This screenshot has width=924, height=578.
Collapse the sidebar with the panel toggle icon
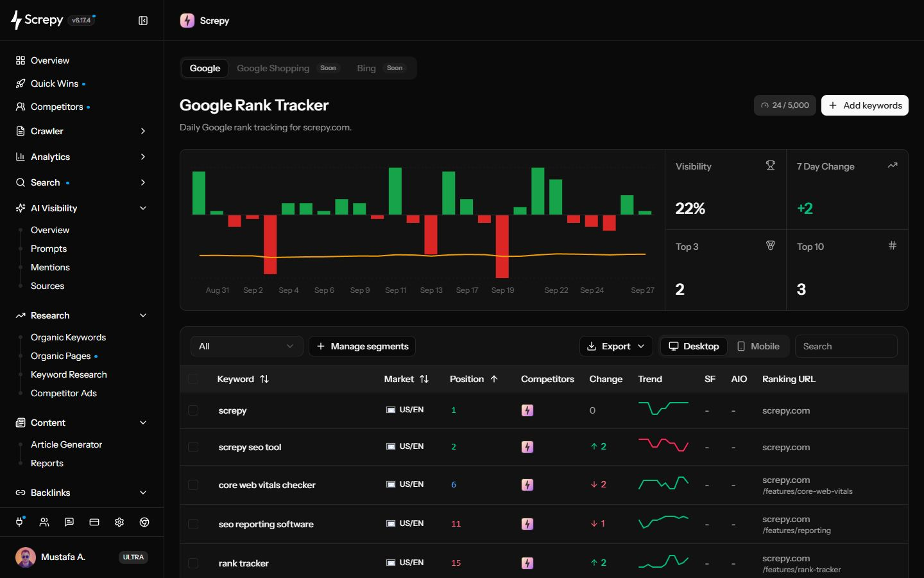click(143, 21)
